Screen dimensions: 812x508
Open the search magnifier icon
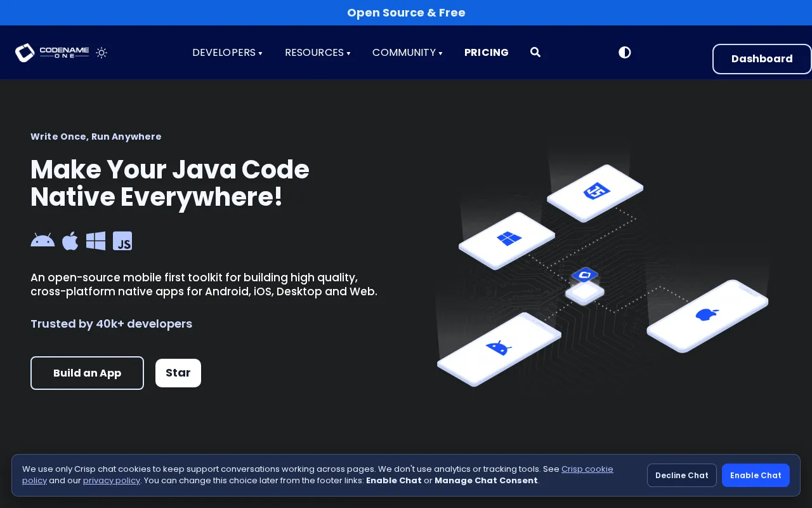(535, 52)
